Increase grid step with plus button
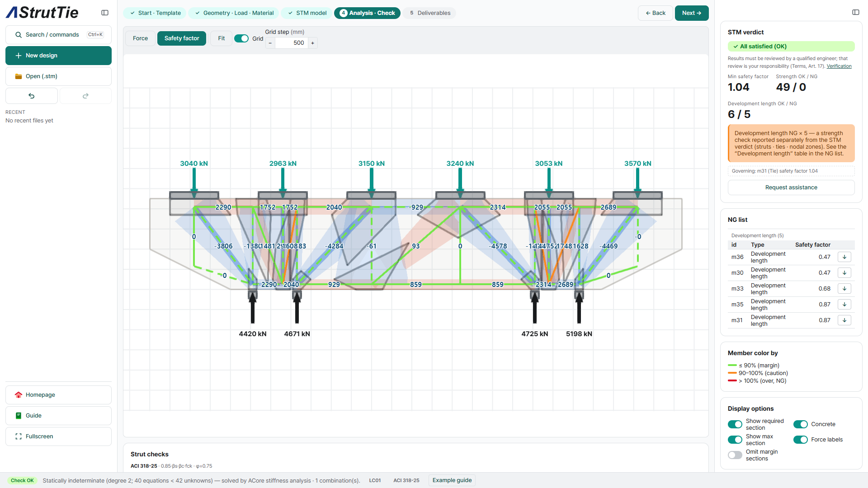The height and width of the screenshot is (488, 868). click(312, 43)
